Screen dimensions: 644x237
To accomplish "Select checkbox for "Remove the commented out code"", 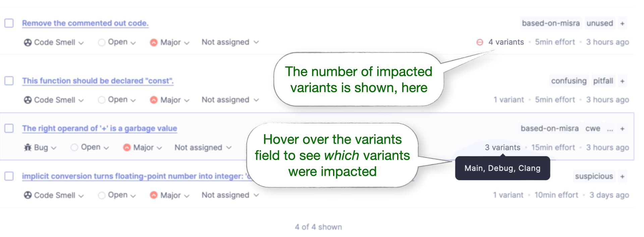I will [10, 23].
